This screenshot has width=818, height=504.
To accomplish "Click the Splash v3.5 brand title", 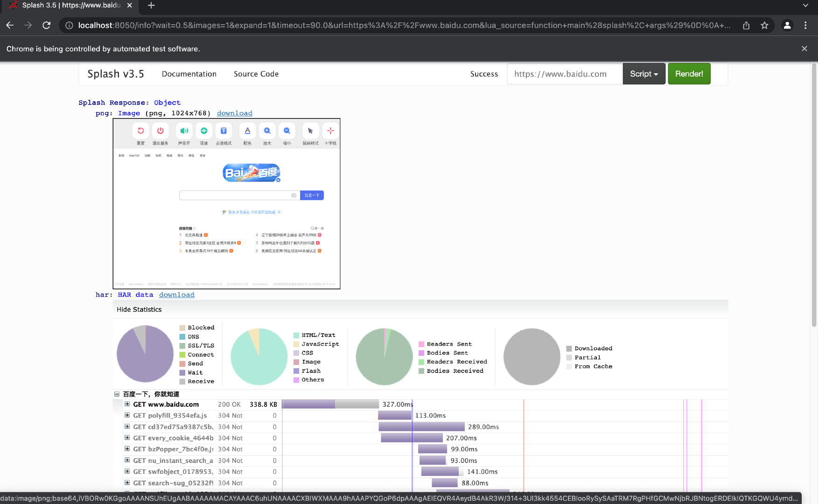I will point(116,74).
